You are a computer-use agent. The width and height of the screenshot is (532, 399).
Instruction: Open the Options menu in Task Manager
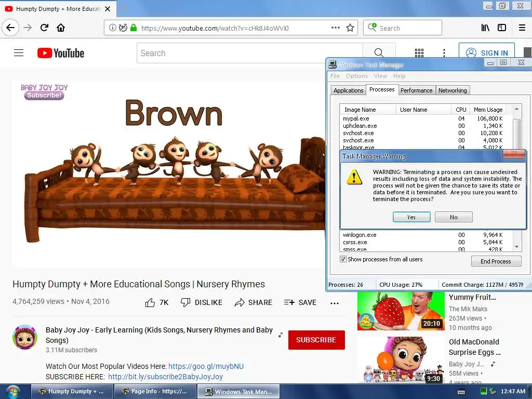357,76
